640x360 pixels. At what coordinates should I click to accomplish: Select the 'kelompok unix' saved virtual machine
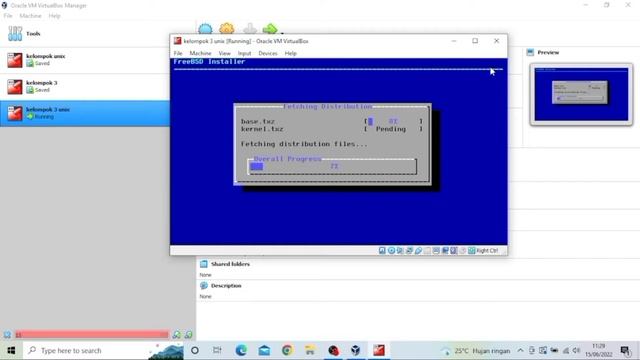tap(84, 60)
